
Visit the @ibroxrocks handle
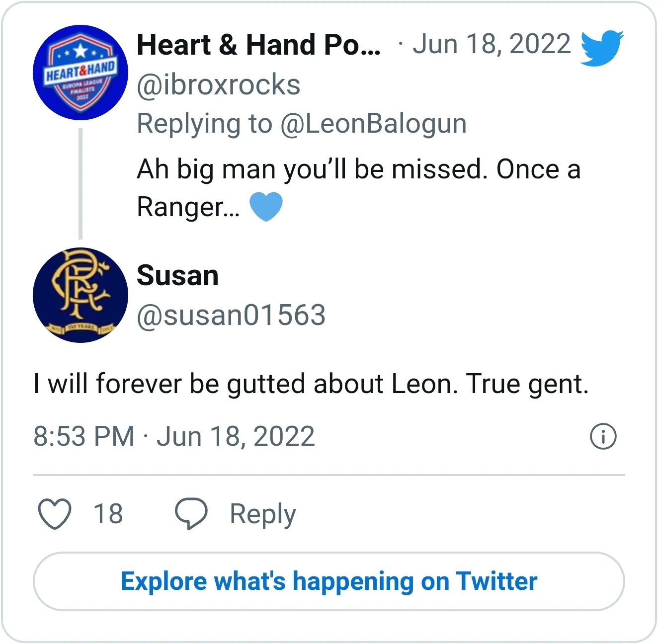(219, 85)
